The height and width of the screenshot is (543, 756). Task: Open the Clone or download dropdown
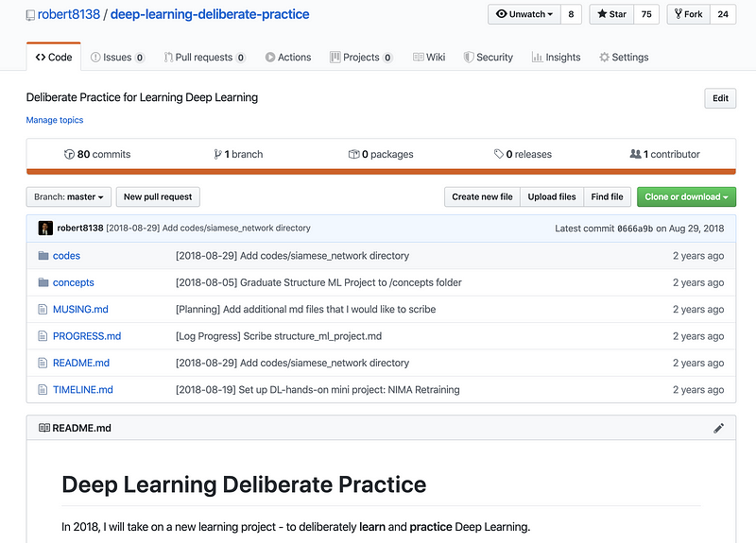pos(686,196)
